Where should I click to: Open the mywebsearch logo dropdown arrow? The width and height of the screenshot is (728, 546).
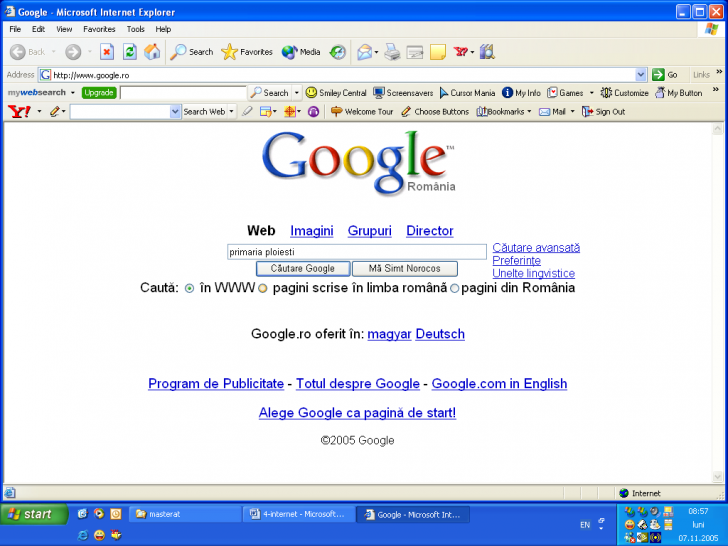(x=72, y=93)
